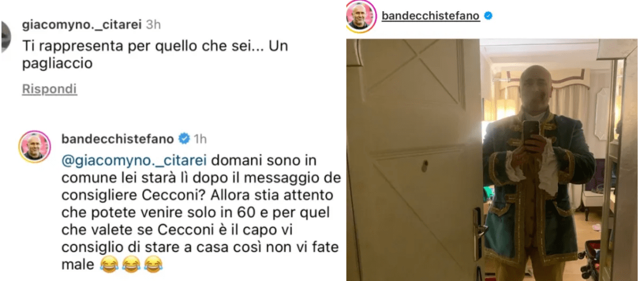
Task: Open bandecchistefano's avatar next to the reply comment
Action: 35,147
